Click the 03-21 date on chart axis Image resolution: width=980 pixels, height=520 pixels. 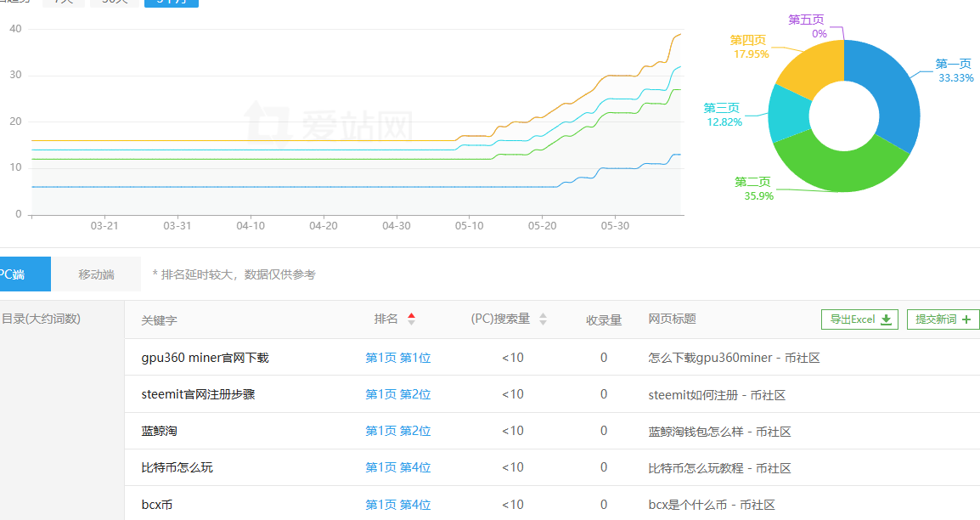[104, 226]
